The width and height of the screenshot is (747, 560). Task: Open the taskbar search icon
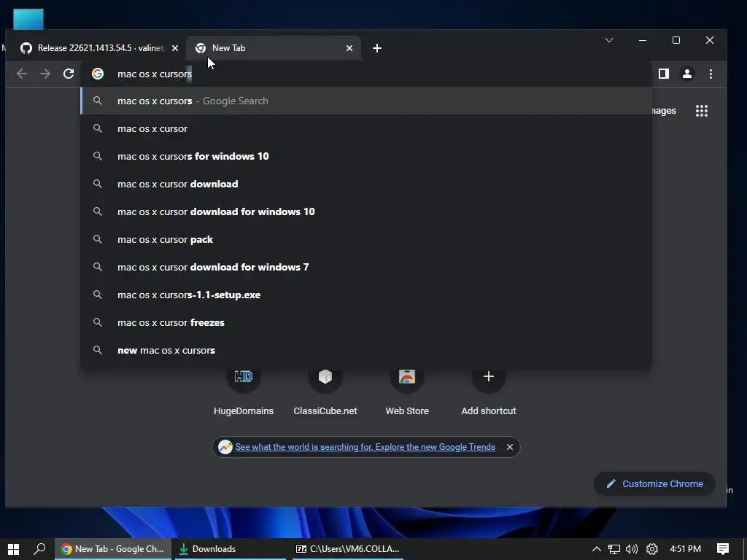point(39,549)
